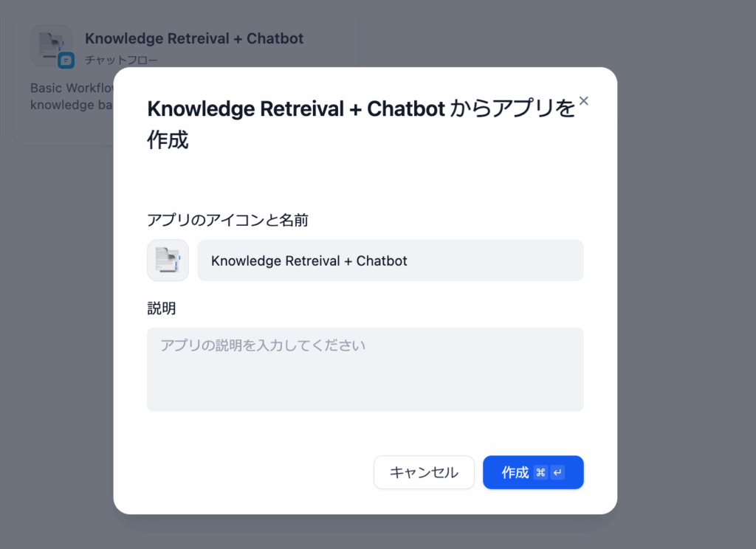The width and height of the screenshot is (756, 549).
Task: Open the app icon picker in dialog
Action: click(168, 260)
